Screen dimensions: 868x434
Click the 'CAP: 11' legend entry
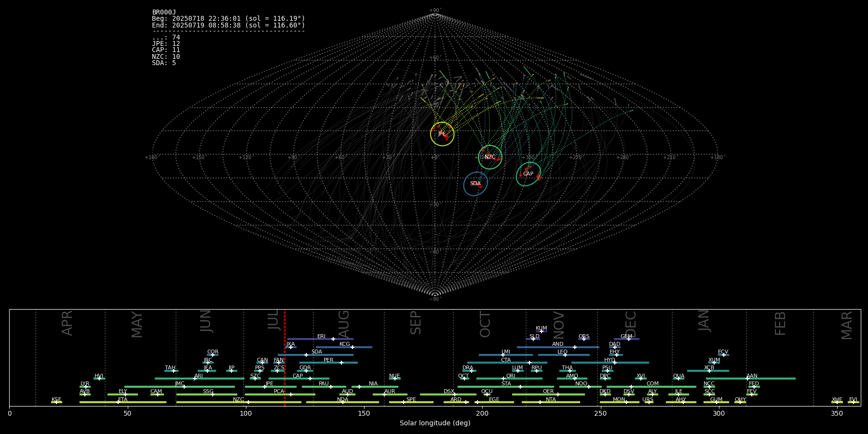[x=166, y=50]
